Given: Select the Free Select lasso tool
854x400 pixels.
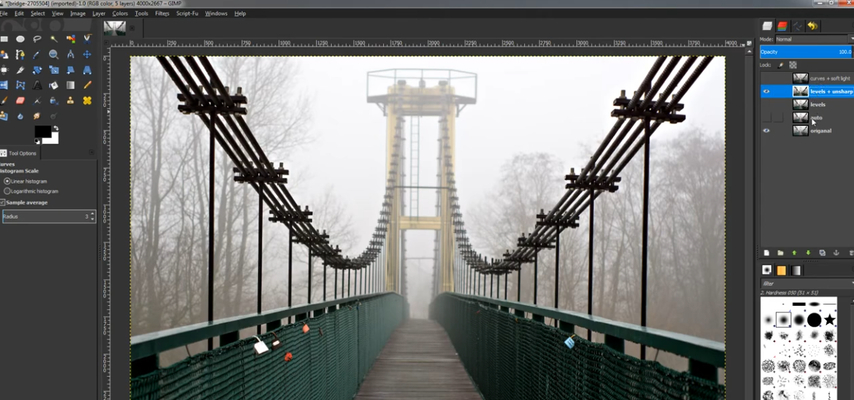Looking at the screenshot, I should coord(37,39).
